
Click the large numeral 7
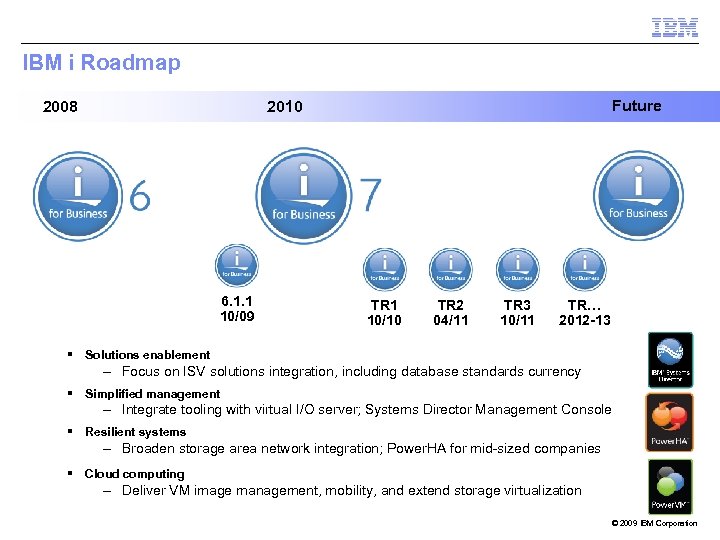pos(370,195)
